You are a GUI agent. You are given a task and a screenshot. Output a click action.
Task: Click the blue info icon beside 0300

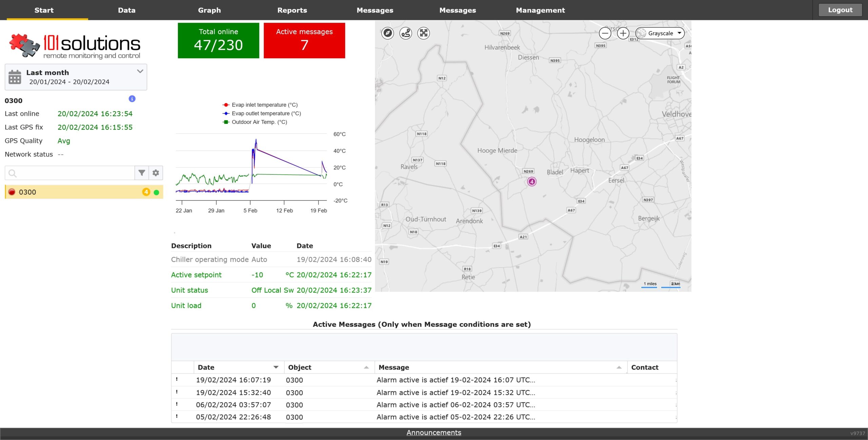pyautogui.click(x=132, y=99)
